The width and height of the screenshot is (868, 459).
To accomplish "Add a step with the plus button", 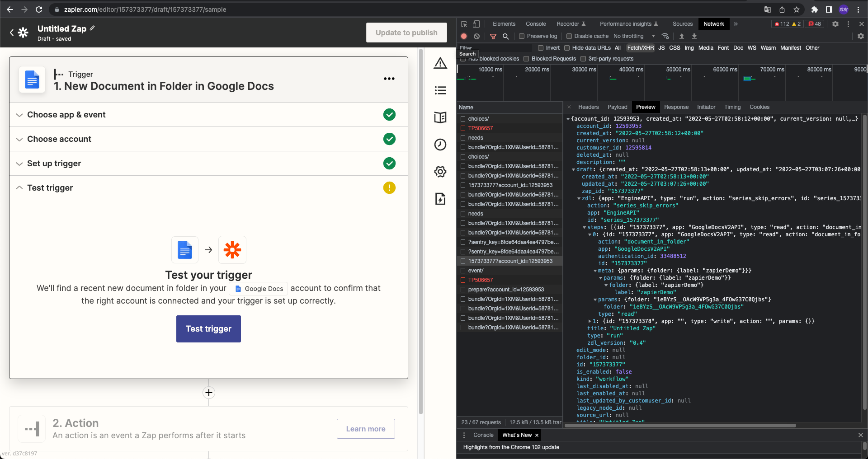I will (209, 393).
